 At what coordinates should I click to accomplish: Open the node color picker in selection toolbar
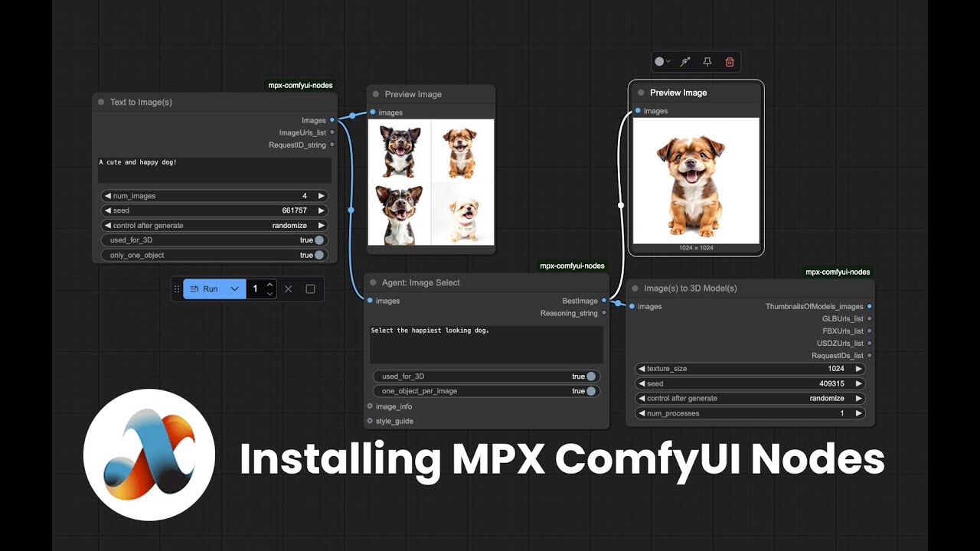662,62
